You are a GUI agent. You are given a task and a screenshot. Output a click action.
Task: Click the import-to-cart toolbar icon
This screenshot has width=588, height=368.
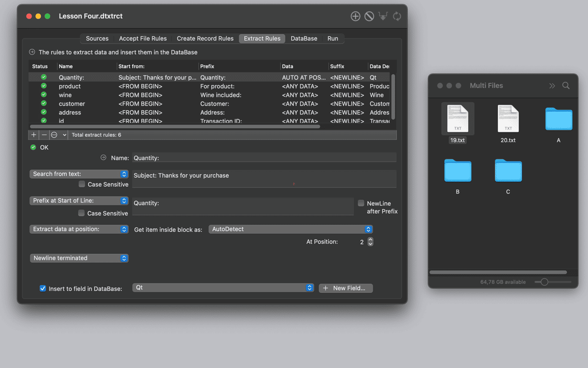383,16
